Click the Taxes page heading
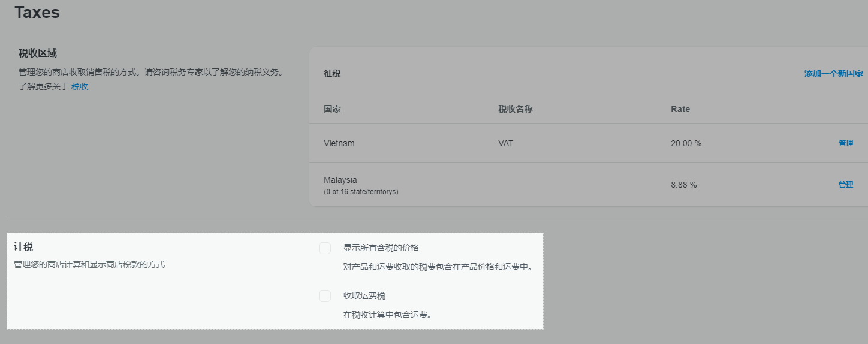Screen dimensions: 868x344 pyautogui.click(x=37, y=12)
